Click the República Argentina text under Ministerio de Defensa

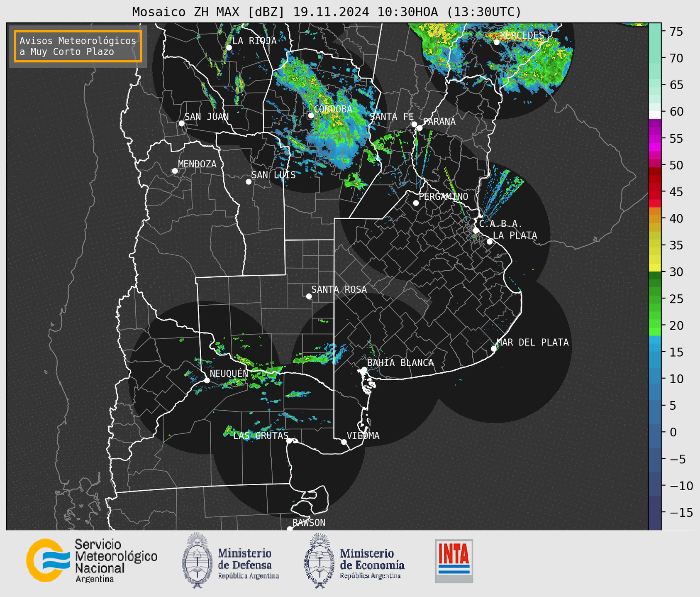(x=249, y=576)
